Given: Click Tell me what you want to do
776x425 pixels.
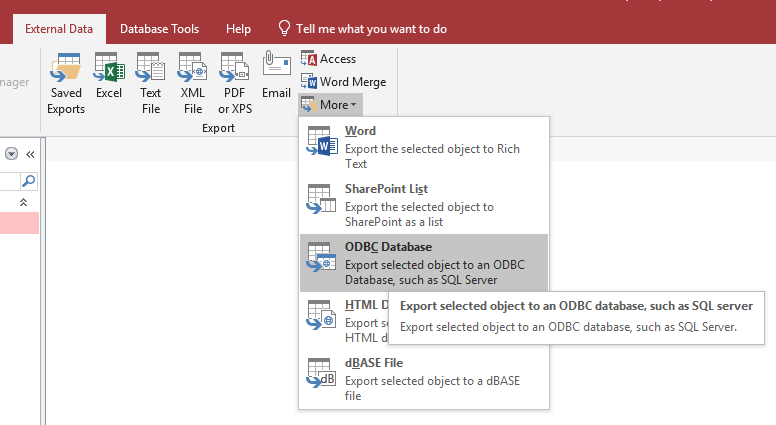Looking at the screenshot, I should [x=371, y=29].
